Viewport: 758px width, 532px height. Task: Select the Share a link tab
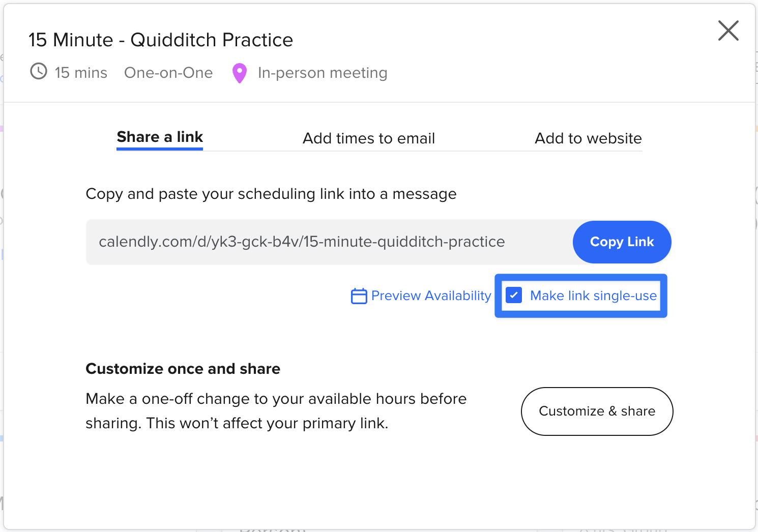pyautogui.click(x=160, y=137)
